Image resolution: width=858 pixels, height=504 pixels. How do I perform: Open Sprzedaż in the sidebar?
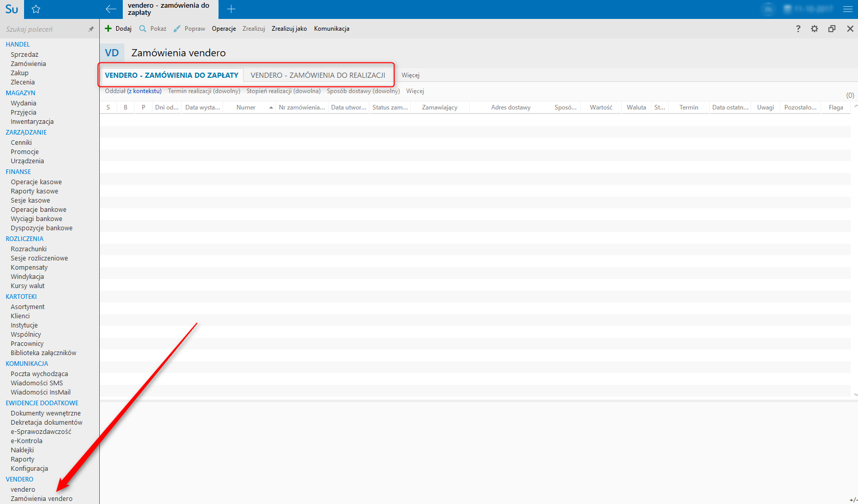pyautogui.click(x=25, y=55)
